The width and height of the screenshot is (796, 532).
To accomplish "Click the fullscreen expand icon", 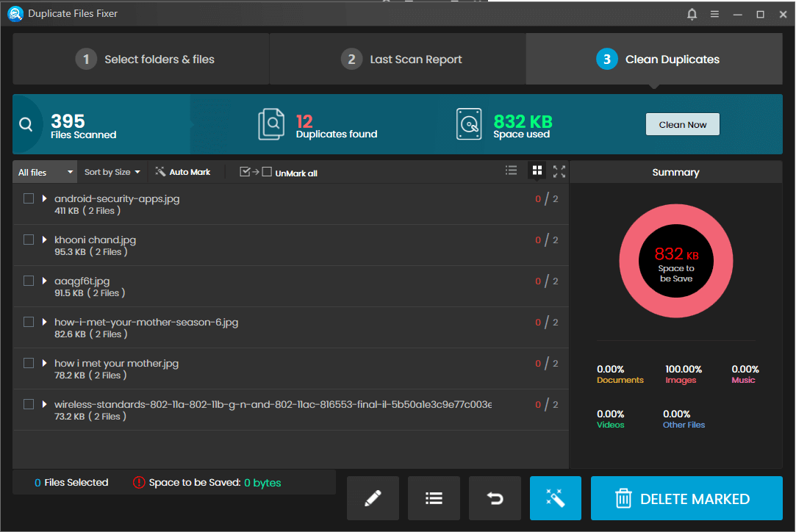I will (559, 172).
